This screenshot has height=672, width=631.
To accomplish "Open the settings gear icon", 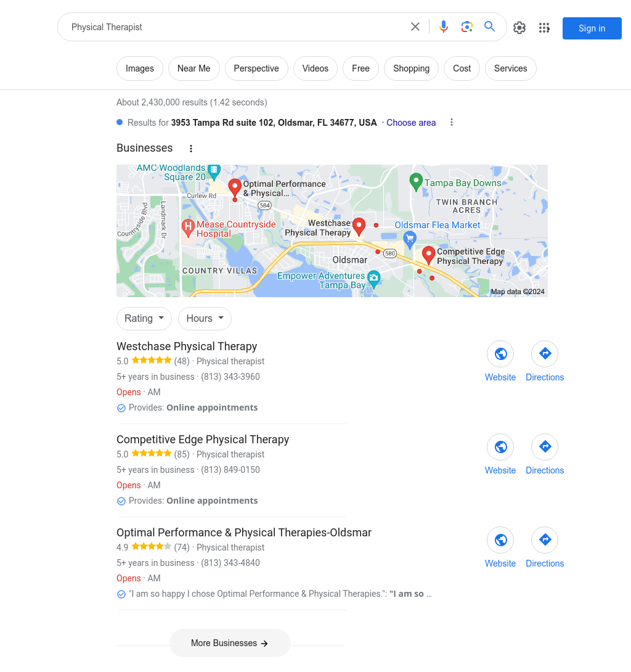I will coord(519,28).
